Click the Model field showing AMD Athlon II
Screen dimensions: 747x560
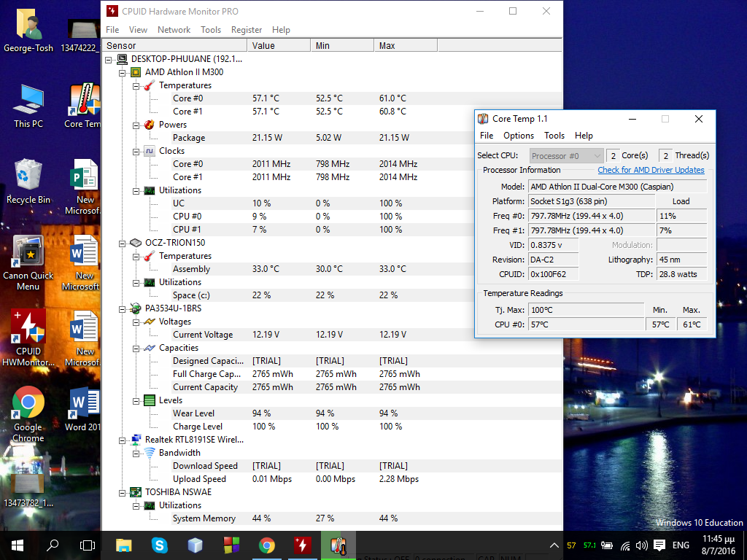pyautogui.click(x=618, y=187)
